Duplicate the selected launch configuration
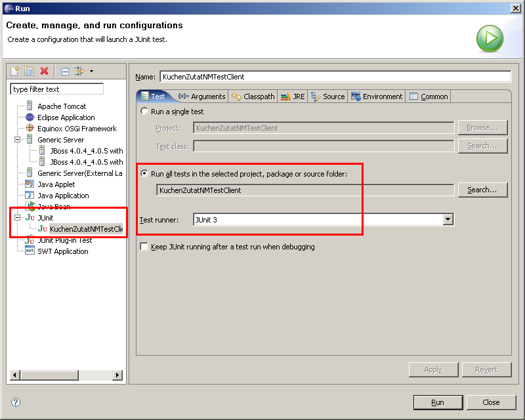Screen dimensions: 525x420 (29, 71)
